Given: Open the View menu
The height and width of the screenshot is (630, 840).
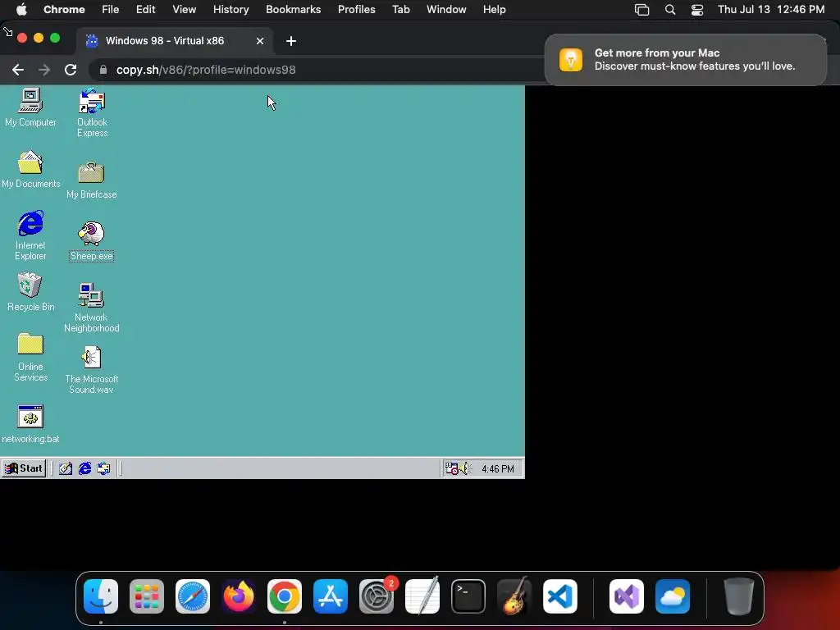Looking at the screenshot, I should pyautogui.click(x=184, y=9).
